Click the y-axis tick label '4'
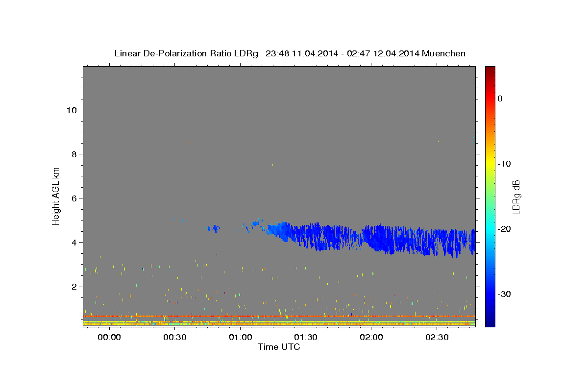Screen dimensions: 588x392 point(73,242)
